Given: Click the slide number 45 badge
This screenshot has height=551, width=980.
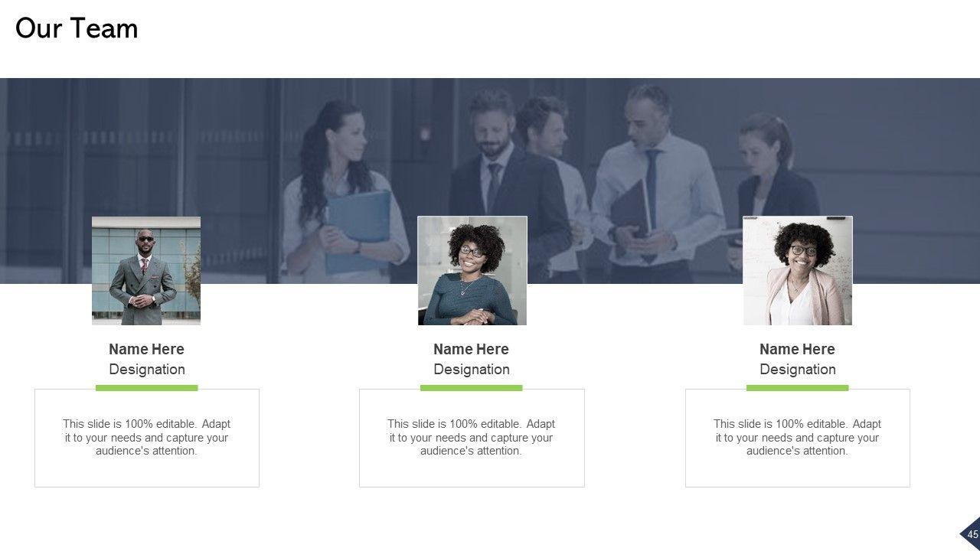Looking at the screenshot, I should coord(972,534).
